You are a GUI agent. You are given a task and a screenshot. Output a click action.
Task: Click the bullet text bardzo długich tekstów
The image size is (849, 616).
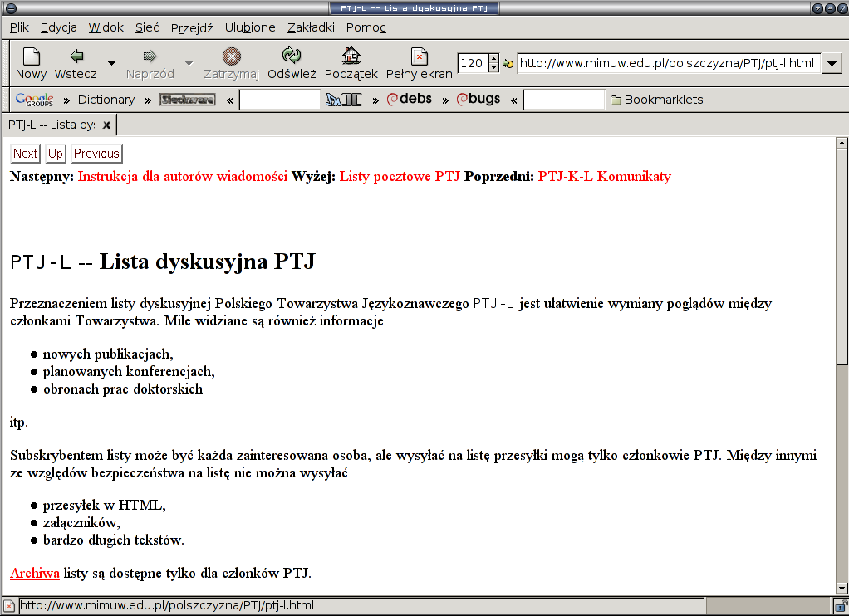coord(114,540)
